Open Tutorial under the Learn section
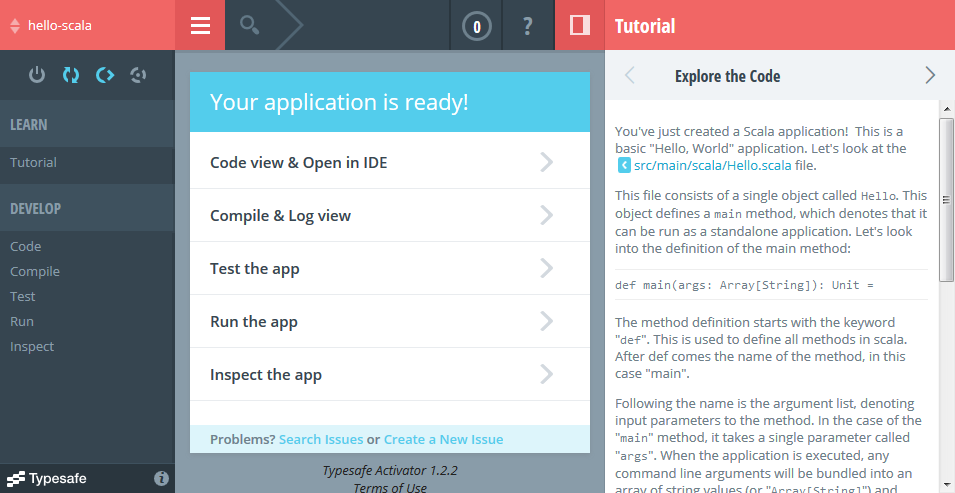This screenshot has width=955, height=493. point(33,162)
